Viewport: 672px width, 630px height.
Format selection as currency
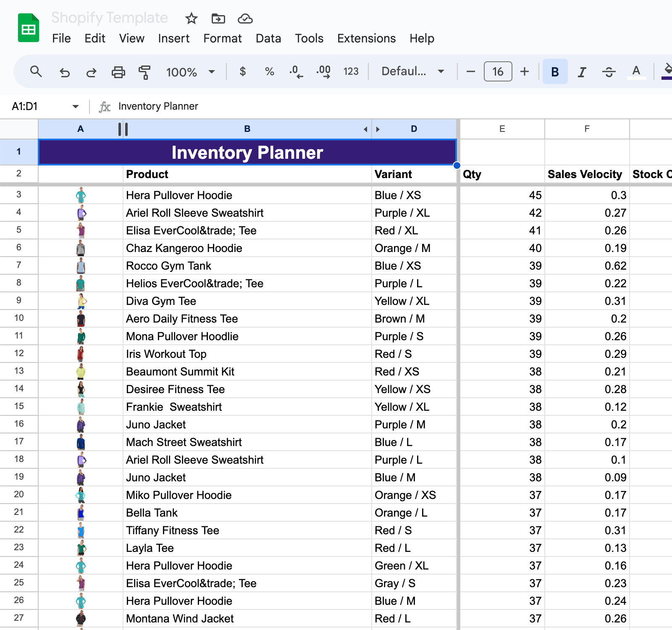click(243, 72)
